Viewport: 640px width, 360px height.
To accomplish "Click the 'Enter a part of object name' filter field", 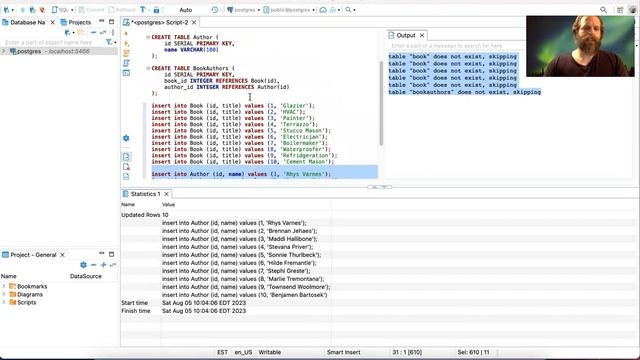I will pos(53,42).
